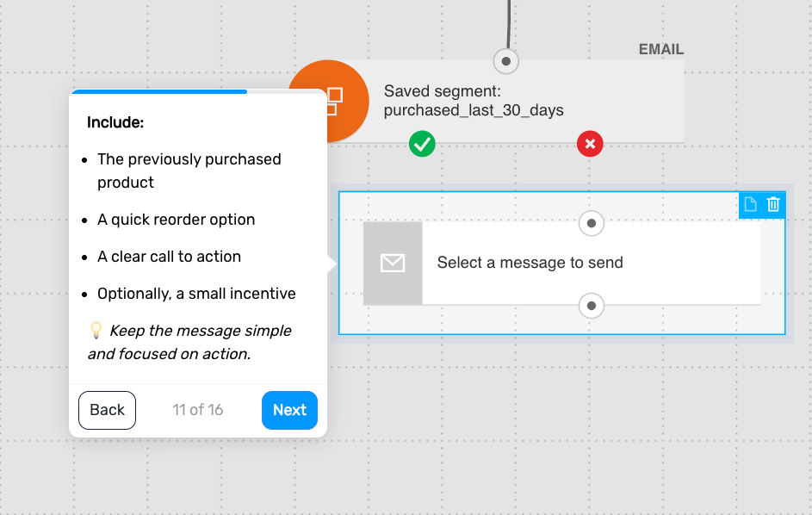Click the orange segment condition icon
Viewport: 812px width, 515px height.
347,101
